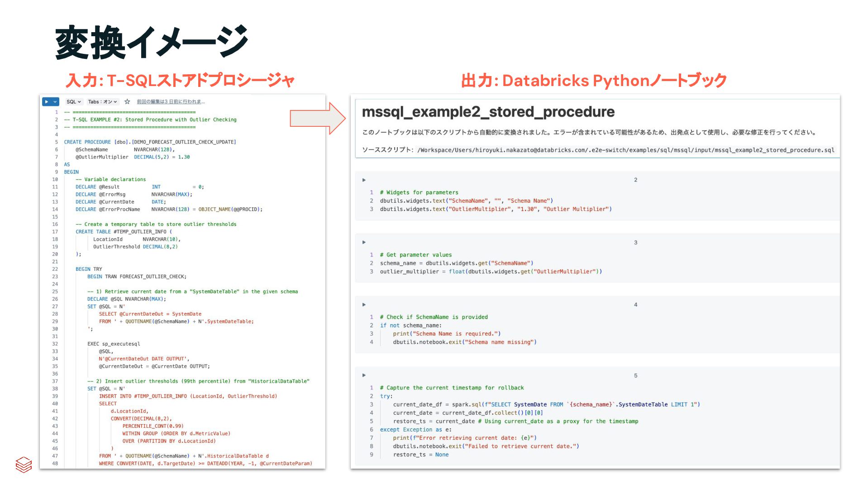Click 'restore_ts = None' line in cell 5
The image size is (868, 489).
(421, 455)
